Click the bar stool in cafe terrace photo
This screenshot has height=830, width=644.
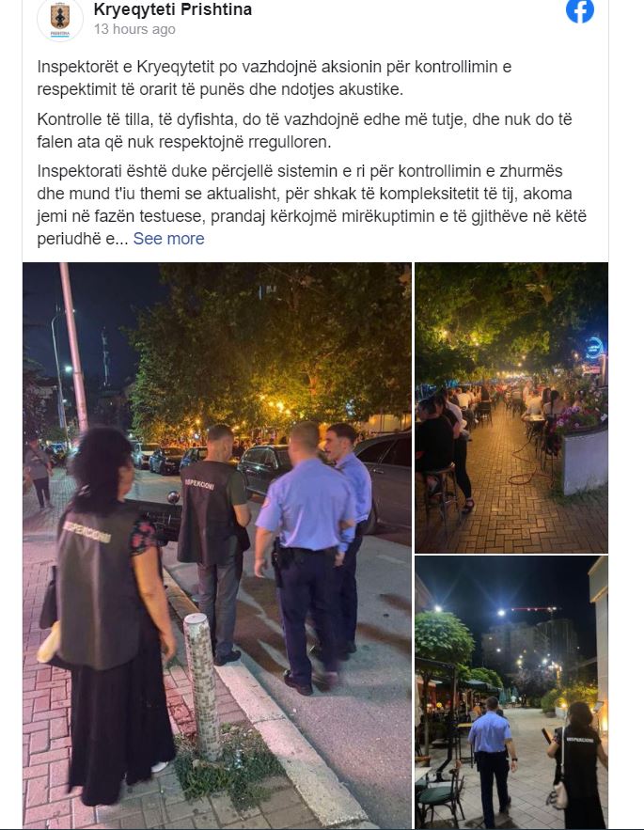tap(440, 490)
